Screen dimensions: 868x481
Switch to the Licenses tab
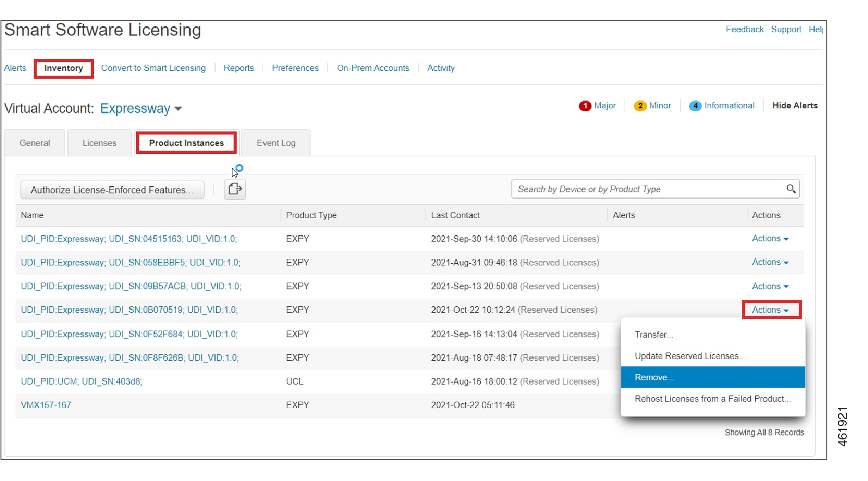pyautogui.click(x=99, y=143)
